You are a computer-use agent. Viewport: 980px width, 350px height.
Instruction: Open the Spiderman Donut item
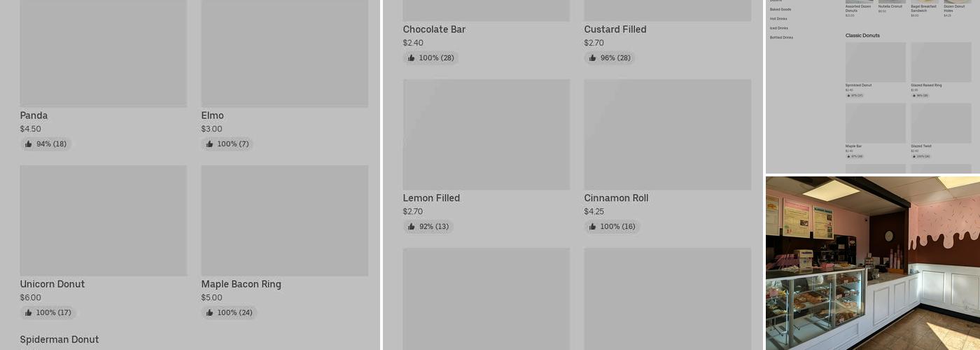pyautogui.click(x=59, y=339)
